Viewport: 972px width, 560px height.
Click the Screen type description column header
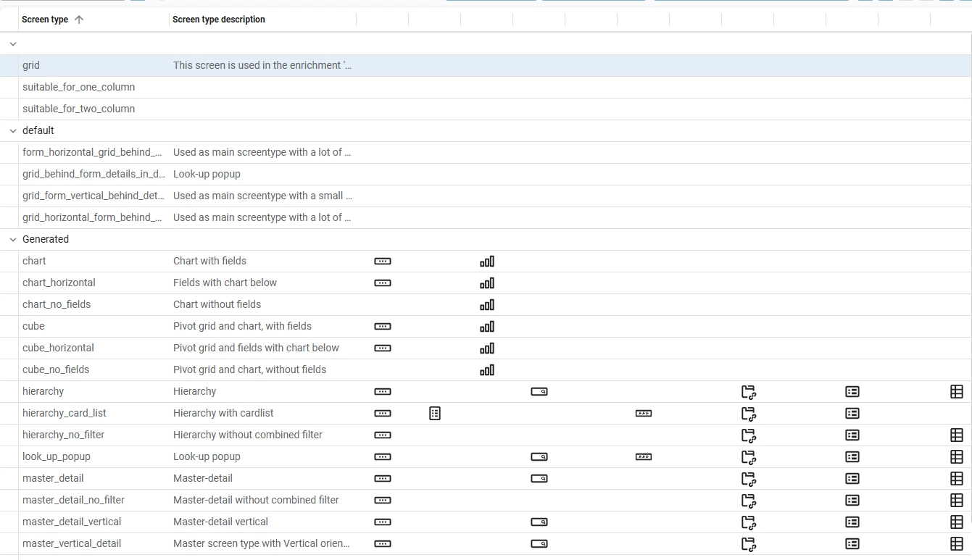coord(219,20)
